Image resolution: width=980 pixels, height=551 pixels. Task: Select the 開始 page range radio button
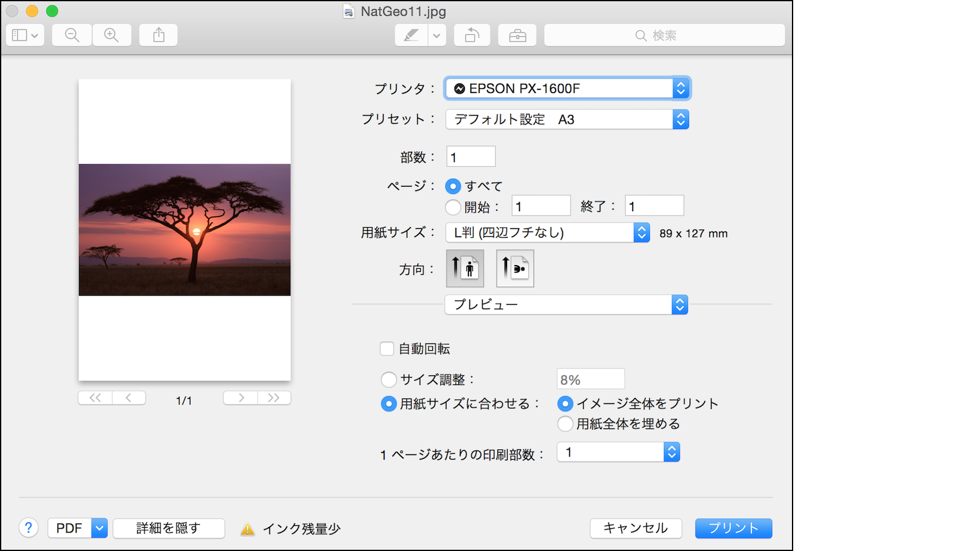pos(453,208)
